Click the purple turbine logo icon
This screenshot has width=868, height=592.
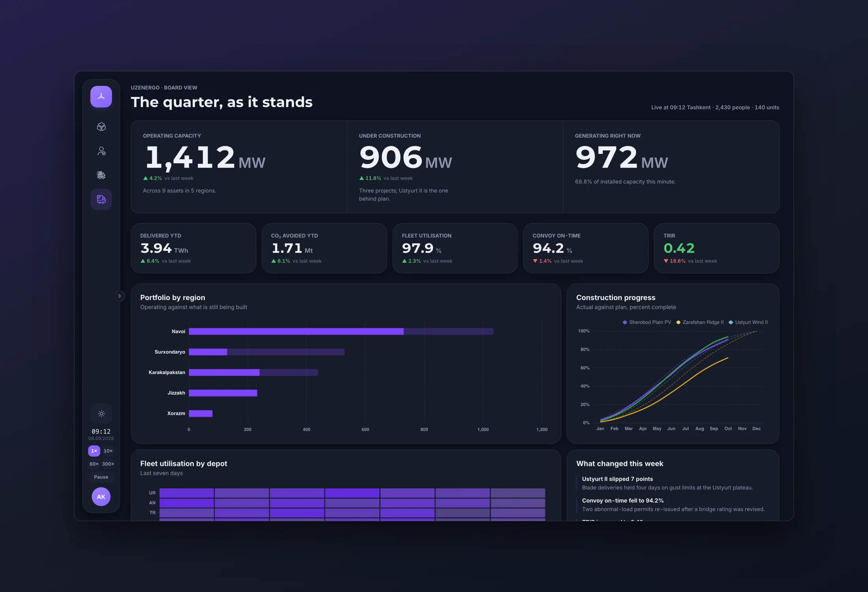101,97
